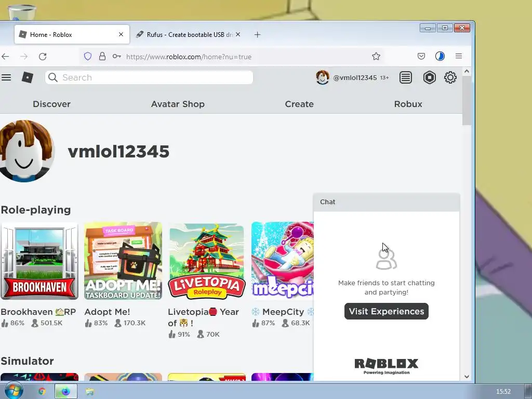Close the Home - Roblox tab
532x399 pixels.
tap(121, 34)
